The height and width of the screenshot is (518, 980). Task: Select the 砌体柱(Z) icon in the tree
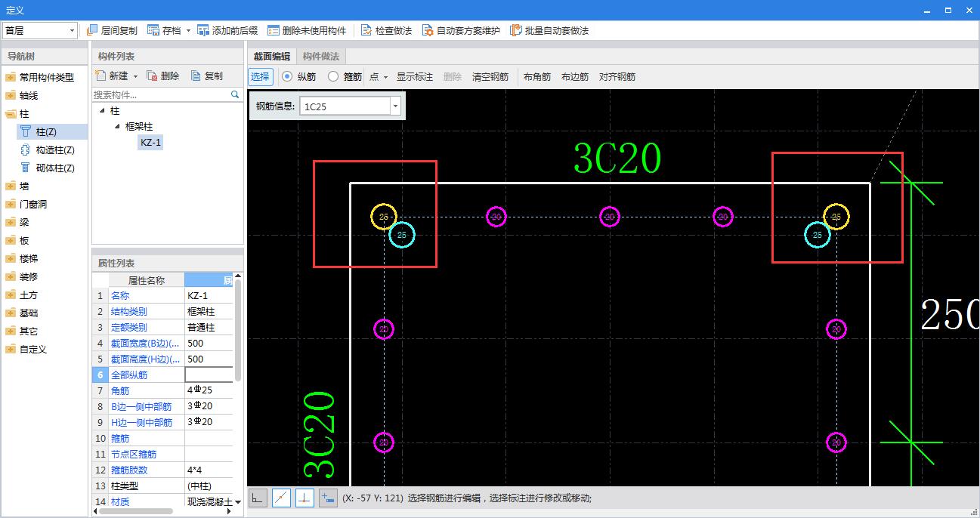tap(26, 168)
